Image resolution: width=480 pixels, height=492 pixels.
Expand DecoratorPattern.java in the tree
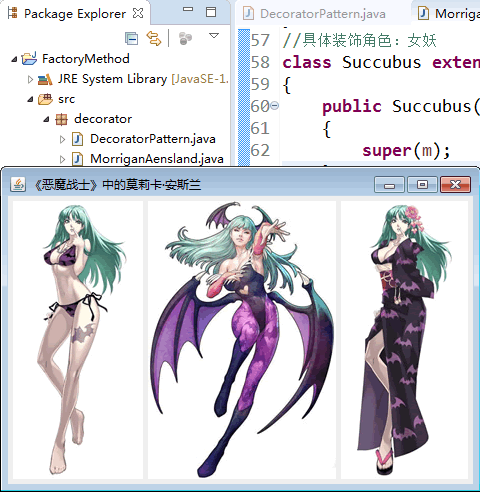coord(62,139)
